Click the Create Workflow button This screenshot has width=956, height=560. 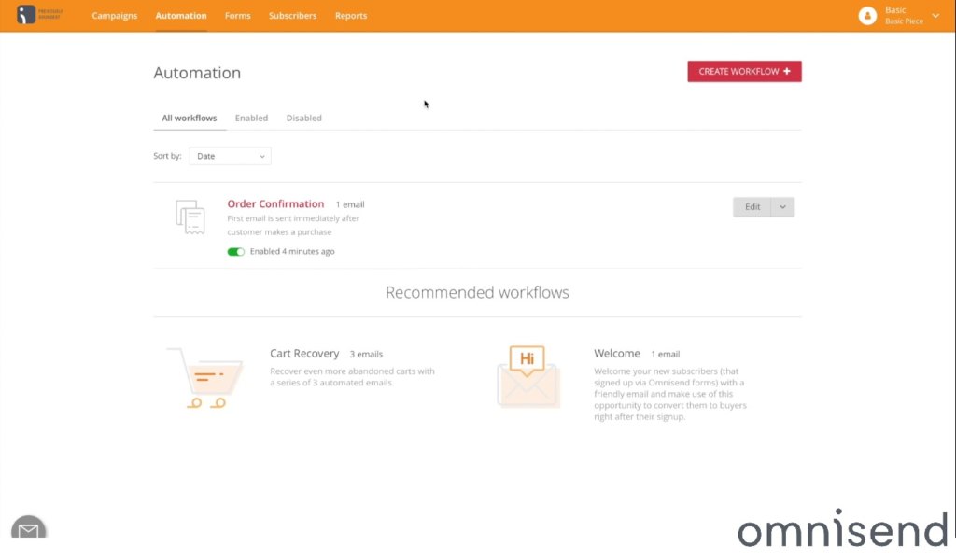pyautogui.click(x=744, y=71)
